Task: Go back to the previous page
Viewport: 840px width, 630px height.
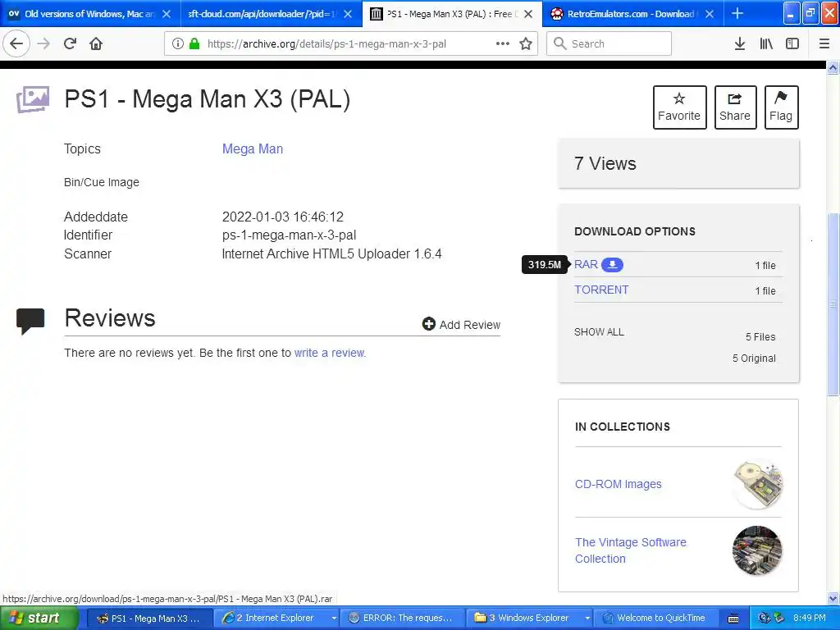Action: pos(16,43)
